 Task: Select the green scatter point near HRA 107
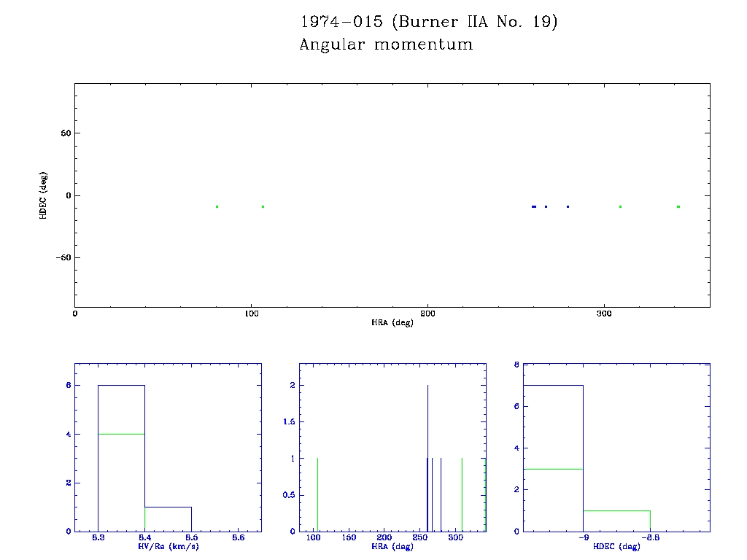[263, 207]
